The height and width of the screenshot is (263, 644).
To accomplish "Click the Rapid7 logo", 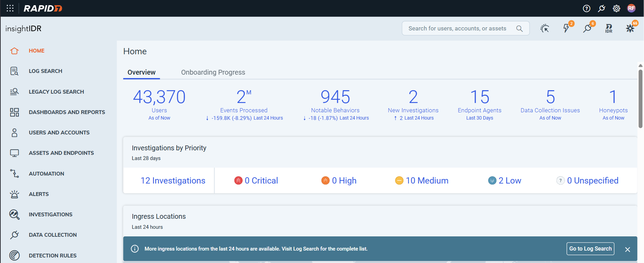I will pyautogui.click(x=43, y=8).
